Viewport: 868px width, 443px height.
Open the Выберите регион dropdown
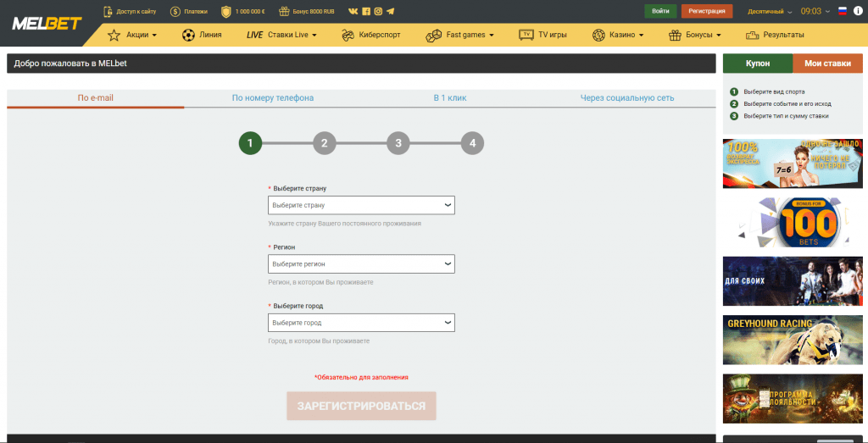point(361,263)
